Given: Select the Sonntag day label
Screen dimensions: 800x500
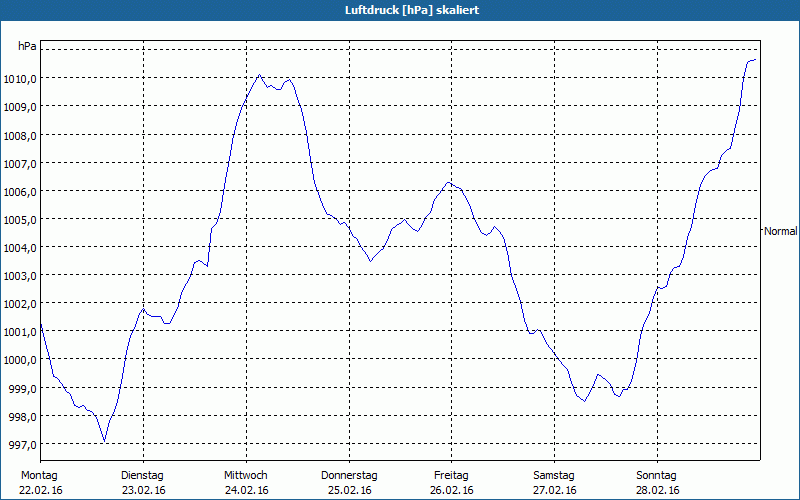Looking at the screenshot, I should click(x=657, y=475).
